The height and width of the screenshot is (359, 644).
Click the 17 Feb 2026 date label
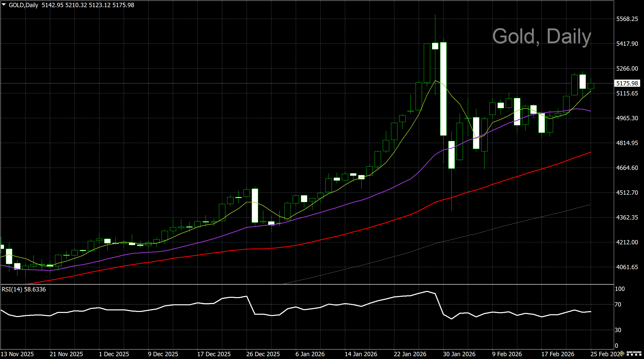click(557, 354)
